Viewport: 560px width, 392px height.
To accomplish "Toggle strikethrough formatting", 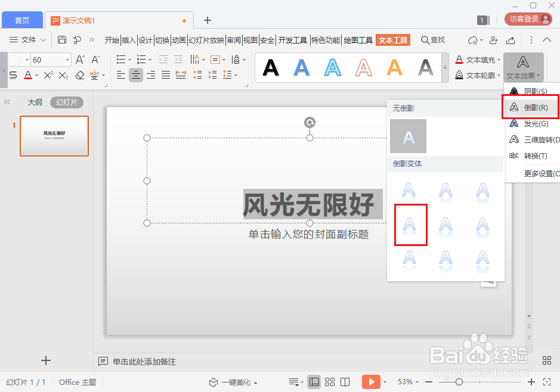I will coord(13,75).
